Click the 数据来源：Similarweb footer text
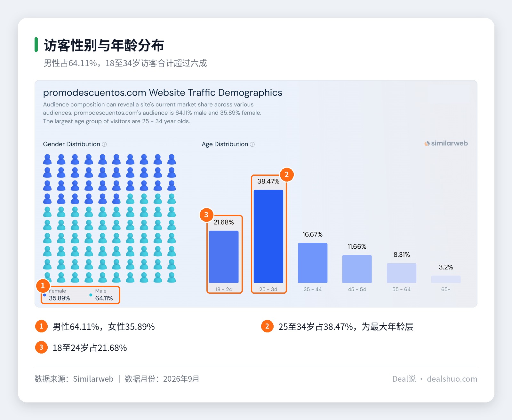Viewport: 512px width, 420px height. pyautogui.click(x=74, y=379)
